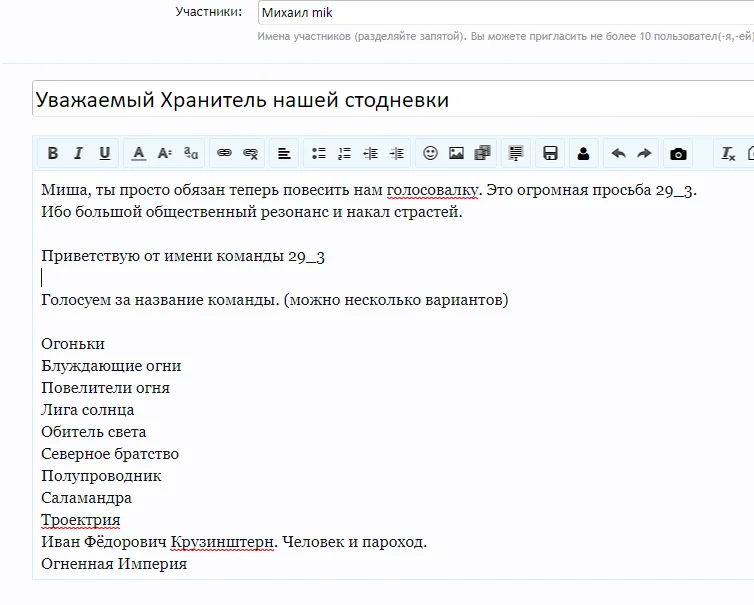Insert an image
The width and height of the screenshot is (754, 605).
pos(456,153)
